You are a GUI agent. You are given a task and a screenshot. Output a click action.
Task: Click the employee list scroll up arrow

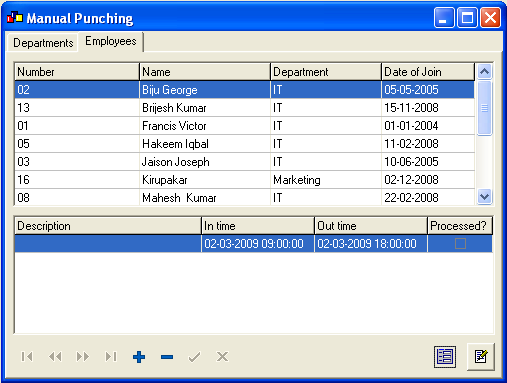tap(484, 71)
